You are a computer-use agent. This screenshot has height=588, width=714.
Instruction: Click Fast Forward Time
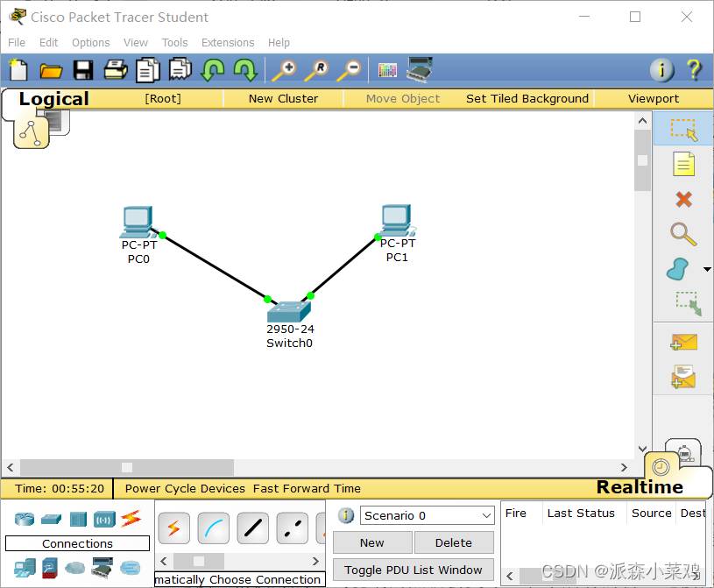(x=307, y=488)
